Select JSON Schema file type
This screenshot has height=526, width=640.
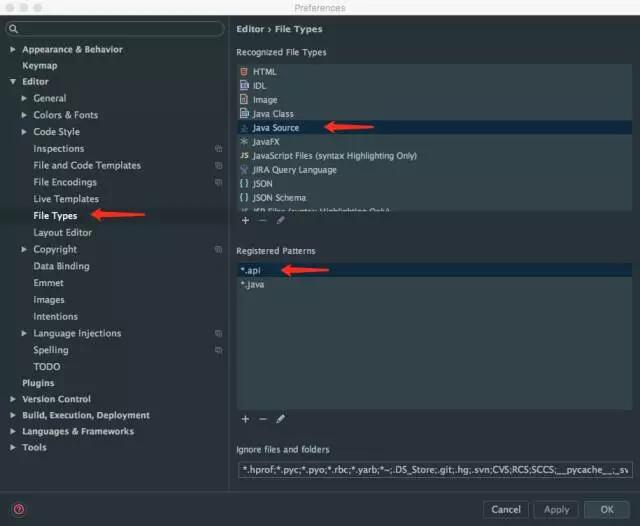pyautogui.click(x=435, y=198)
